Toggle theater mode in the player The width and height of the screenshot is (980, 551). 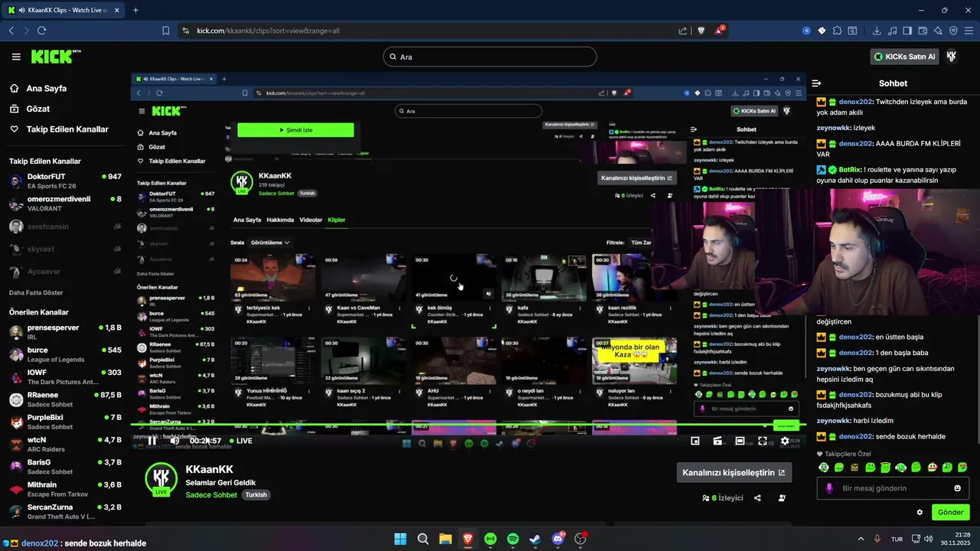click(740, 441)
